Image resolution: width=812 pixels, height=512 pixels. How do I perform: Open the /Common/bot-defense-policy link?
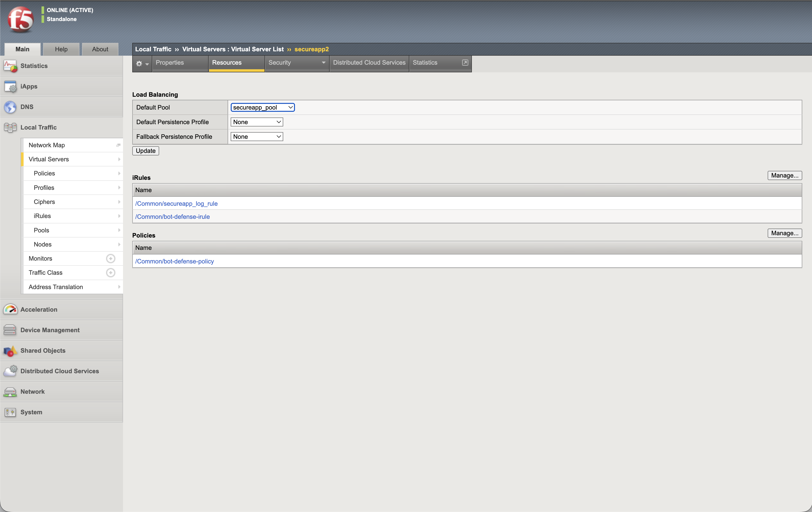(174, 261)
